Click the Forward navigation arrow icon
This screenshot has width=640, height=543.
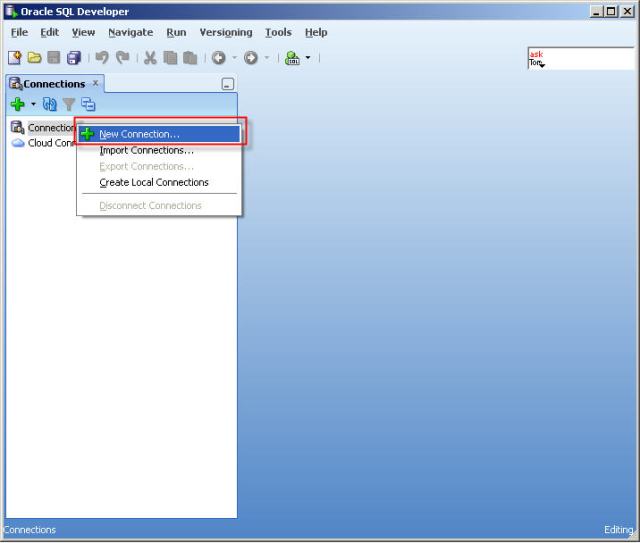251,58
